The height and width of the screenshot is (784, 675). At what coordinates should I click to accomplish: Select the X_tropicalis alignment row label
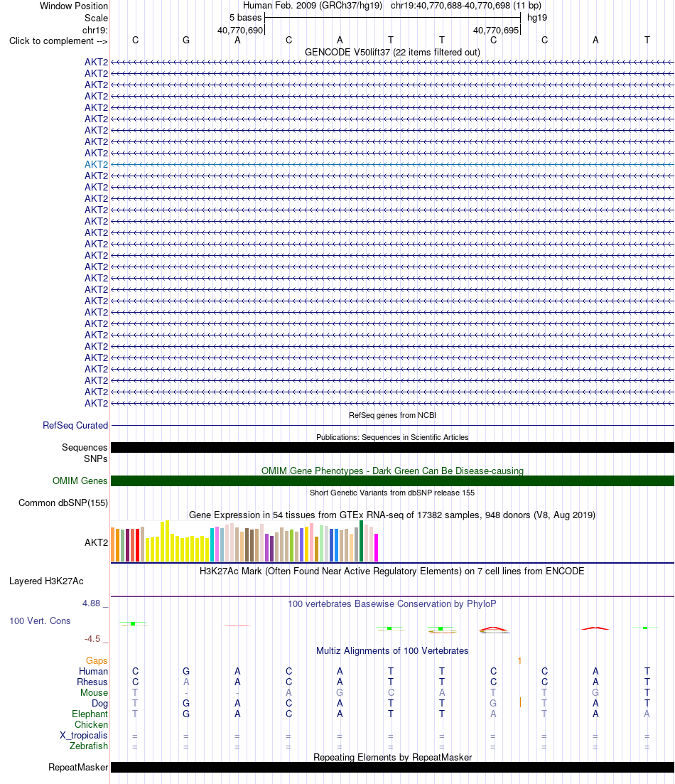[84, 736]
